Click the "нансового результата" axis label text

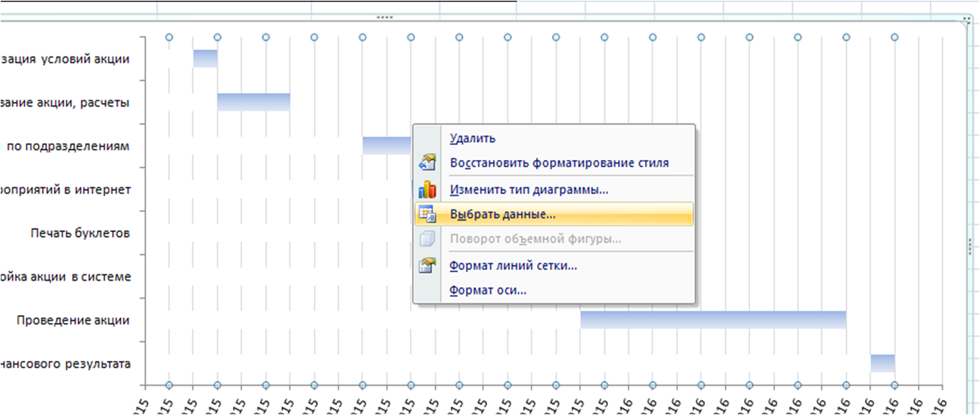[x=66, y=364]
